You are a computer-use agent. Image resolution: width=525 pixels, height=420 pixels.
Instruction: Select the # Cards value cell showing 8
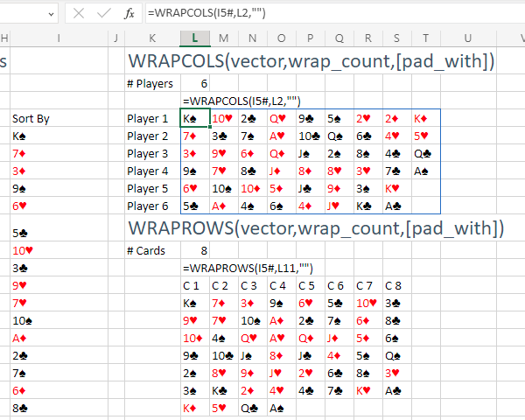pos(194,250)
